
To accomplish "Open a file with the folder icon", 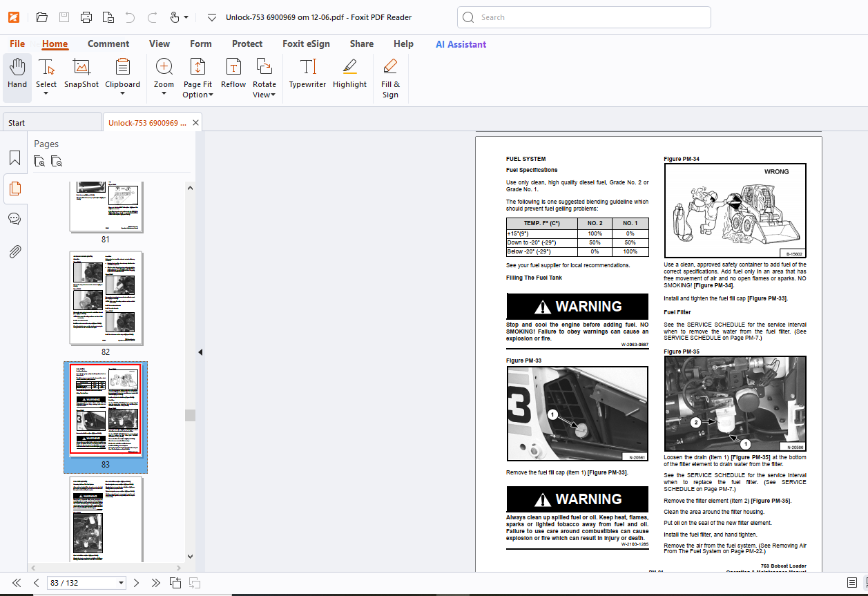I will (x=41, y=17).
